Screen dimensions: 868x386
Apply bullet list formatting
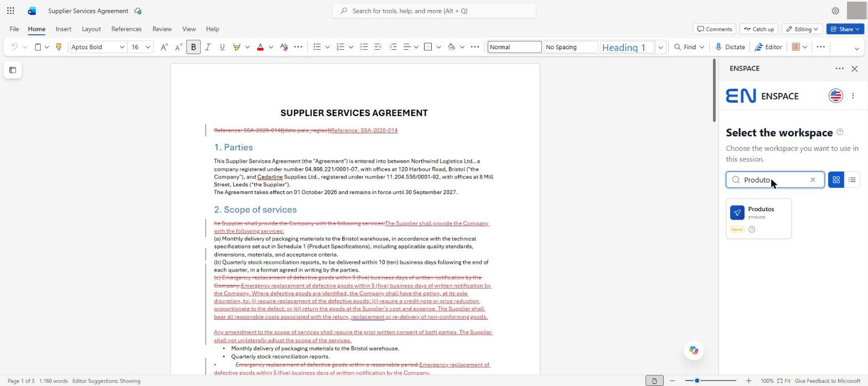point(317,47)
